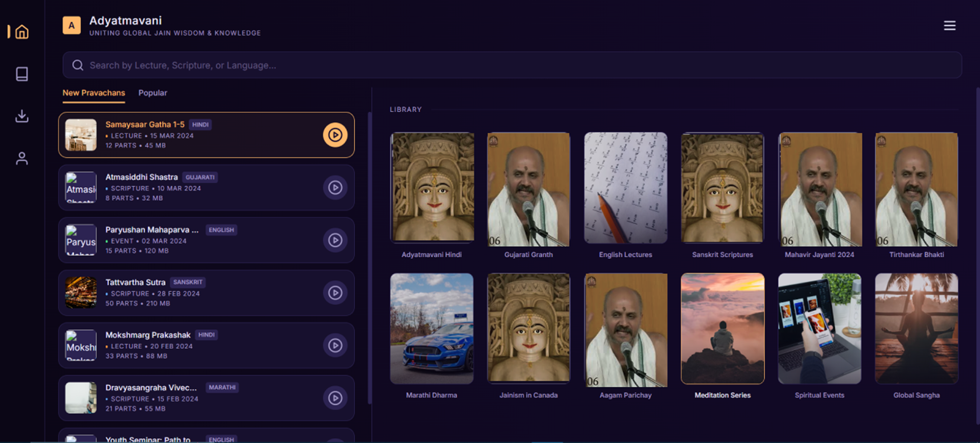Play Mokshmarg Prakashak lecture
980x443 pixels.
click(x=335, y=345)
